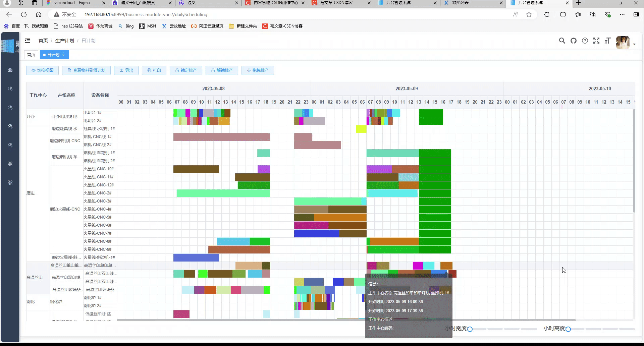
Task: Open the read aloud icon in address bar
Action: pos(516,14)
